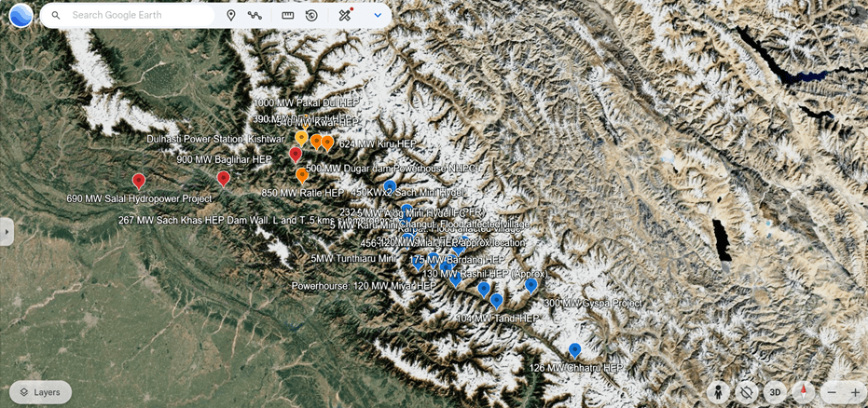Click the orange 850 MW Ratle HEP marker
Image resolution: width=868 pixels, height=408 pixels.
click(302, 176)
